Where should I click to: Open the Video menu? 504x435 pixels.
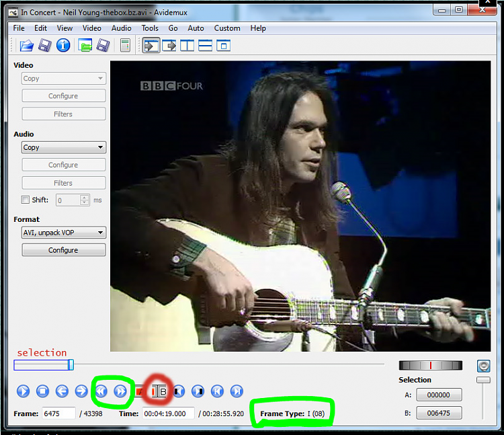point(91,28)
